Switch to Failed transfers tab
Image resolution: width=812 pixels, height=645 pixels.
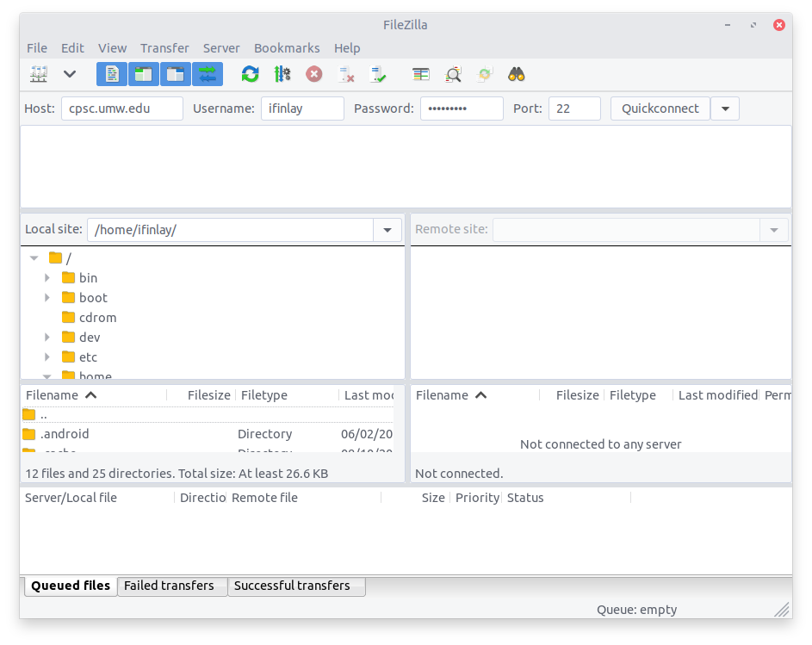point(172,586)
